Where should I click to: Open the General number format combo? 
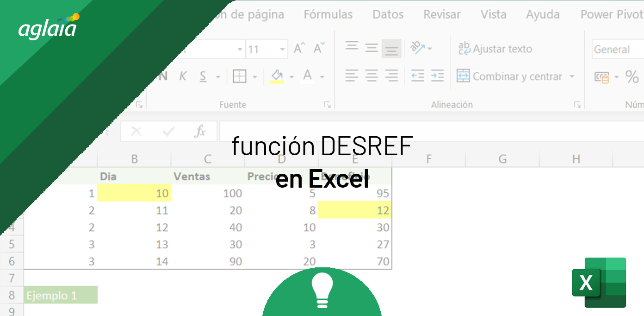pyautogui.click(x=618, y=49)
